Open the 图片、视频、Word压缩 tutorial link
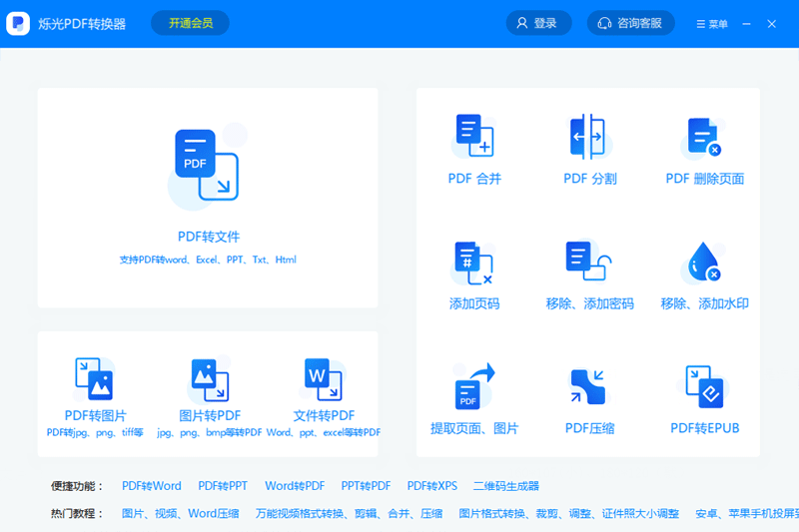 (180, 513)
